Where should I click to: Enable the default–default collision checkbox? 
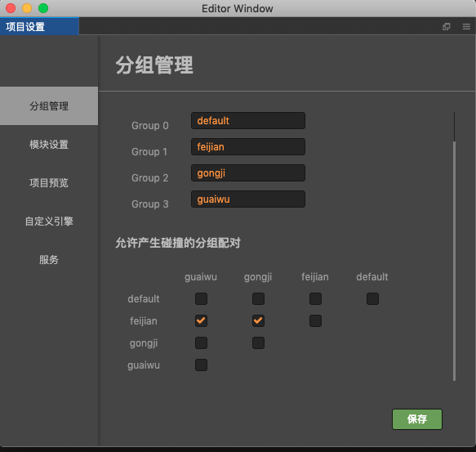372,299
